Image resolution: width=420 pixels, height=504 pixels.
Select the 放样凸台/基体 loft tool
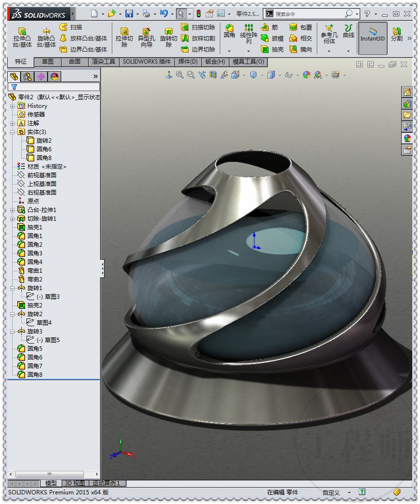83,38
